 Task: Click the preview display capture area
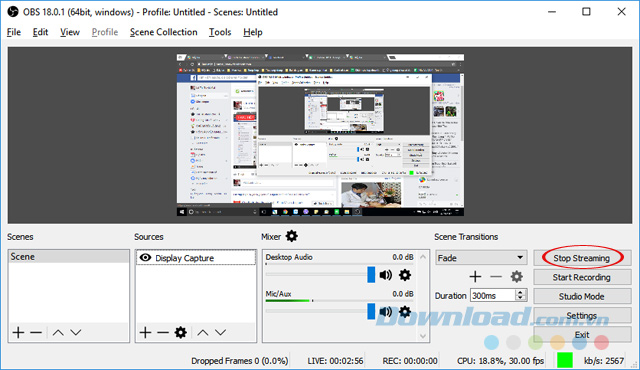(320, 135)
